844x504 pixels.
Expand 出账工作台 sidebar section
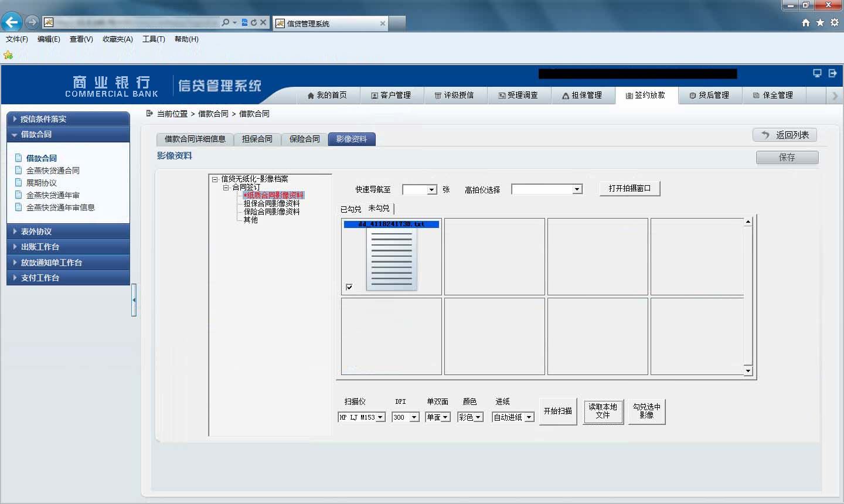tap(68, 247)
